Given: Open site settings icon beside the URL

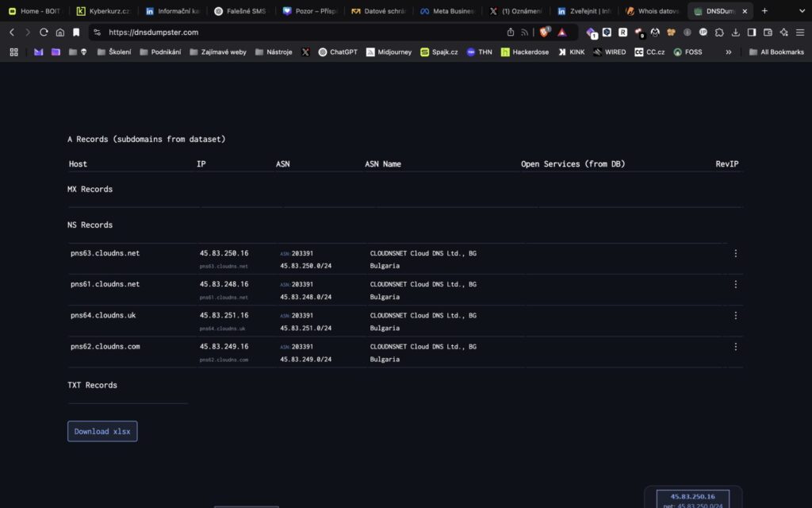Looking at the screenshot, I should tap(97, 32).
